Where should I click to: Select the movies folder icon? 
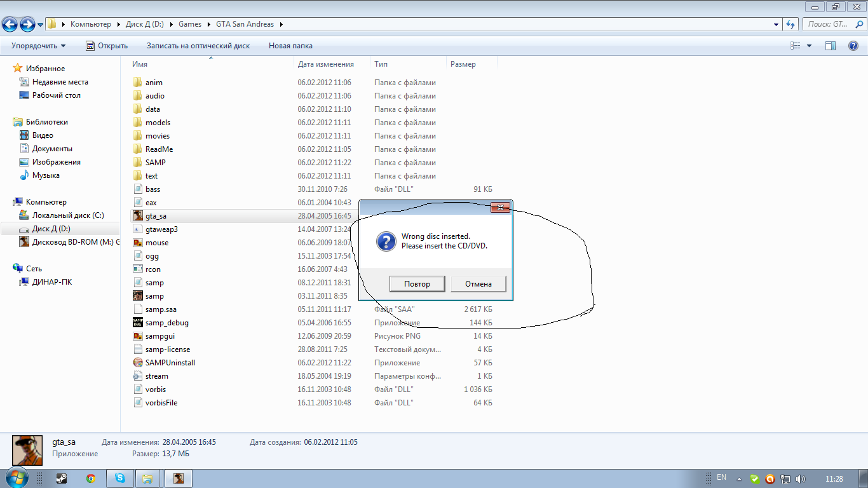(x=138, y=136)
